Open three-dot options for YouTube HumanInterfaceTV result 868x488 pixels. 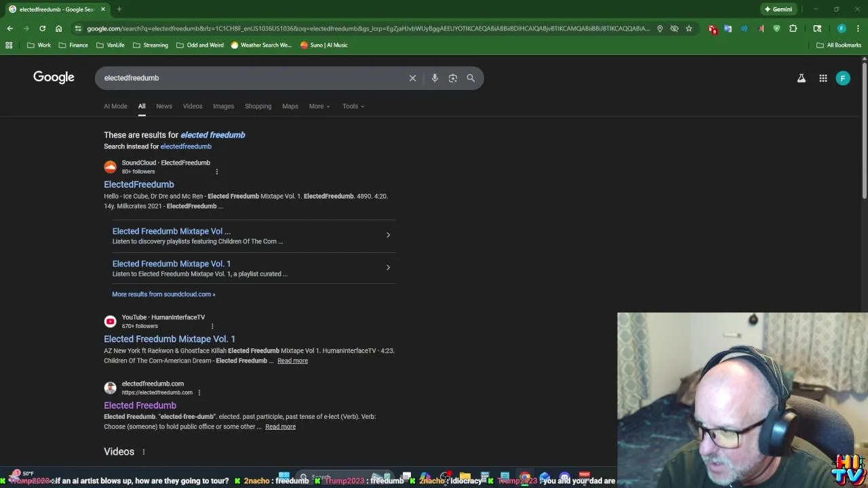coord(212,326)
